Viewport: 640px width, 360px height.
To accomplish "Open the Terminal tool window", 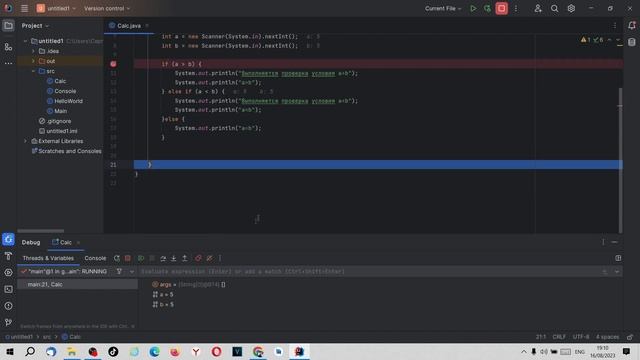I will tap(8, 289).
